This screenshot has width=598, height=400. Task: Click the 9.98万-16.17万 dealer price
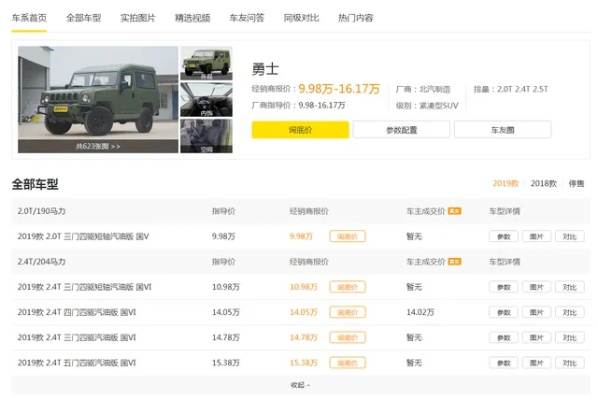tap(339, 89)
